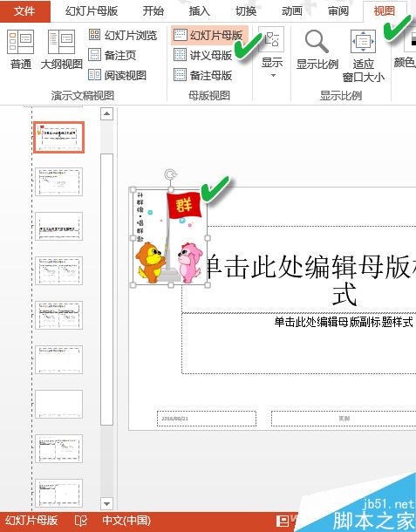Image resolution: width=416 pixels, height=532 pixels.
Task: Open 大纲视图 outline view
Action: [x=61, y=49]
